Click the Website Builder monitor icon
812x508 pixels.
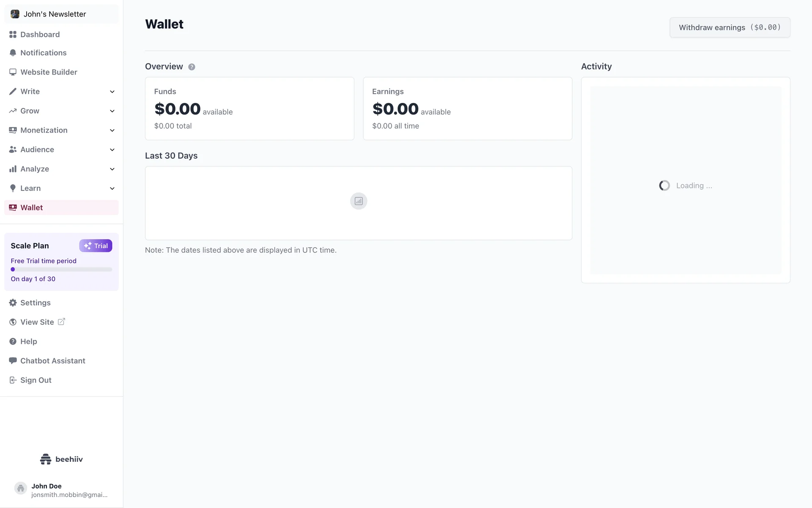(x=13, y=72)
